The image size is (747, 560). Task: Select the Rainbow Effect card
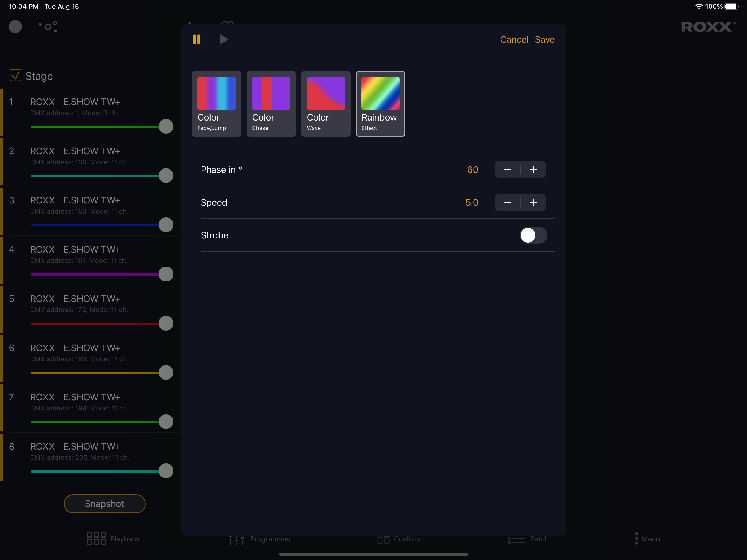point(381,104)
